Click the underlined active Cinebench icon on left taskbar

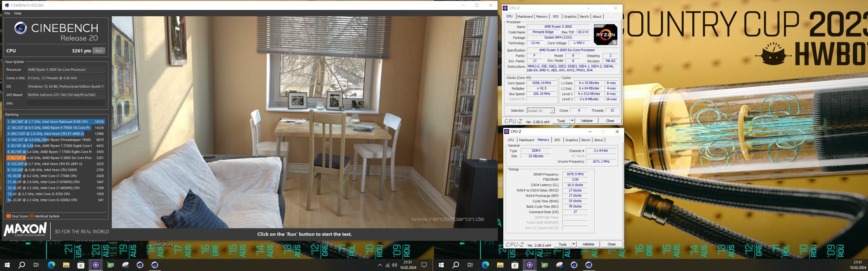[155, 265]
